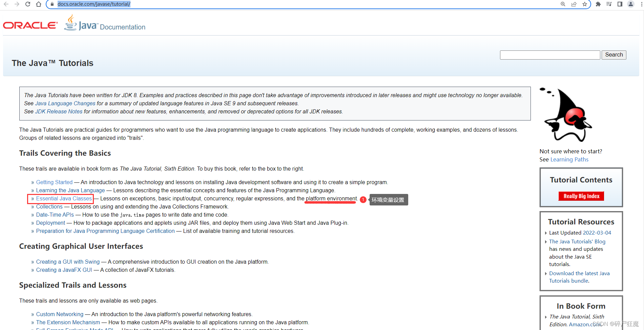Open the media/reading list icon
Screen dimensions: 644x330
[609, 4]
